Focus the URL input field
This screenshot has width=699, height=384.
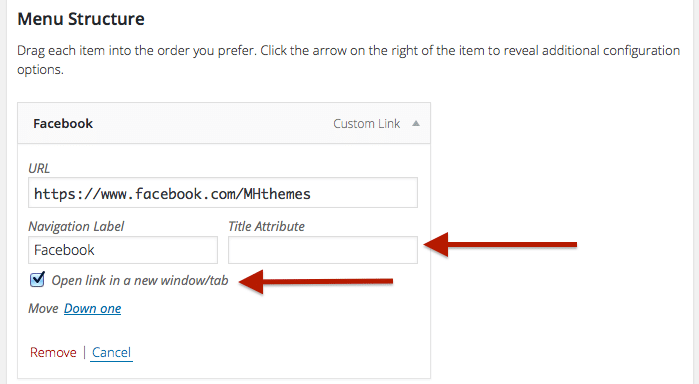pyautogui.click(x=223, y=193)
